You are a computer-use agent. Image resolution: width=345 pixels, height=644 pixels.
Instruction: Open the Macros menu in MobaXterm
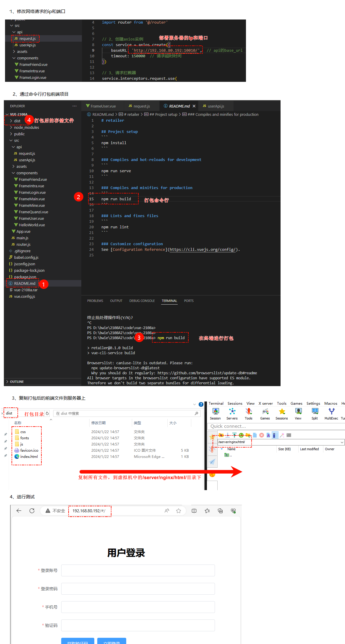click(331, 403)
